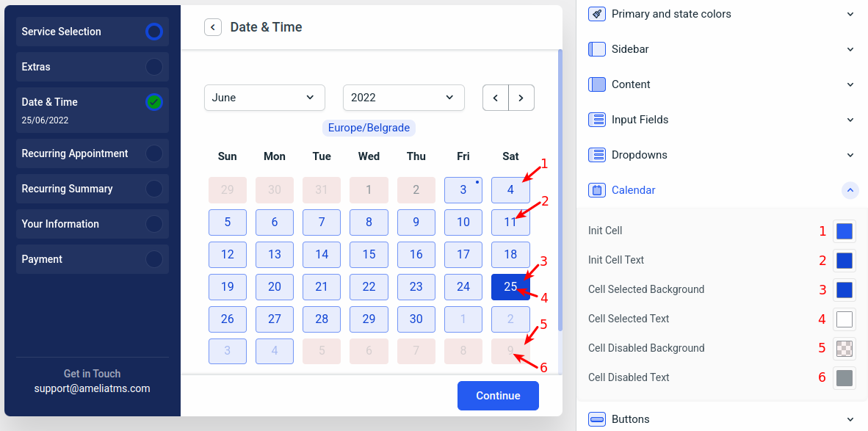This screenshot has width=868, height=431.
Task: Click the green Date & Time step checkmark
Action: (153, 102)
